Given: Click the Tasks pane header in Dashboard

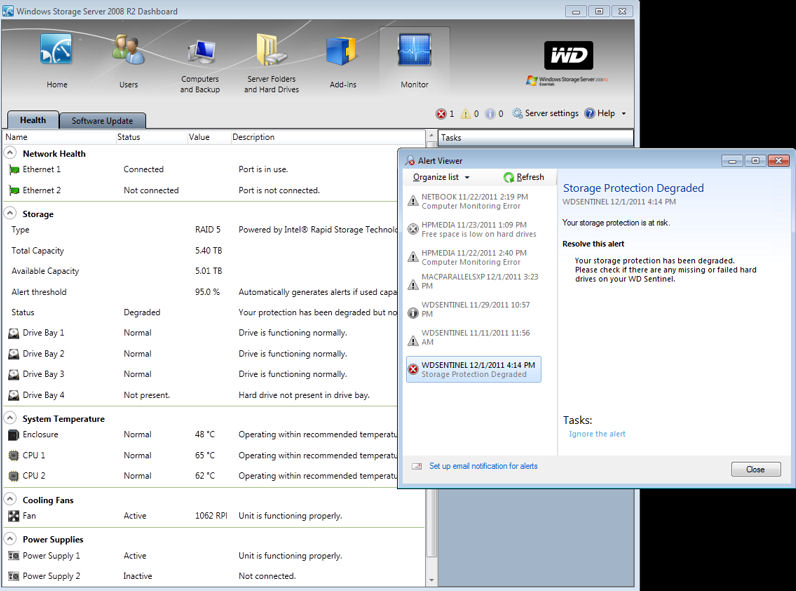Looking at the screenshot, I should [536, 138].
